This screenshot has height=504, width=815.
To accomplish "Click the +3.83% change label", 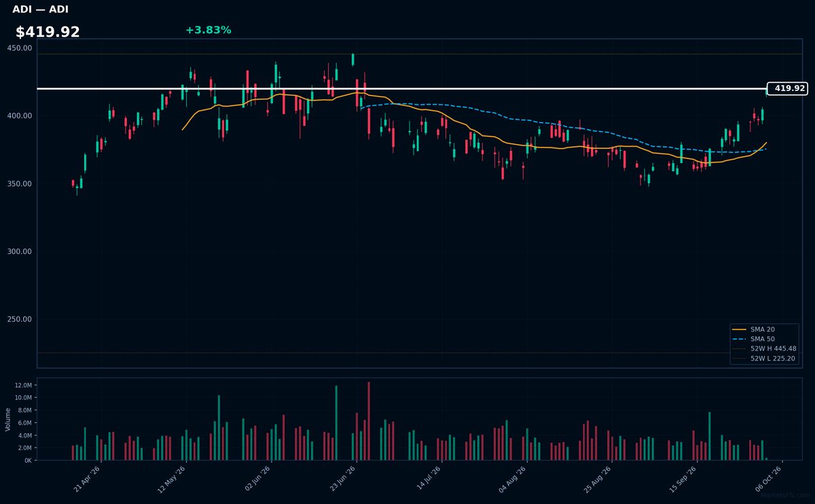I will click(209, 30).
